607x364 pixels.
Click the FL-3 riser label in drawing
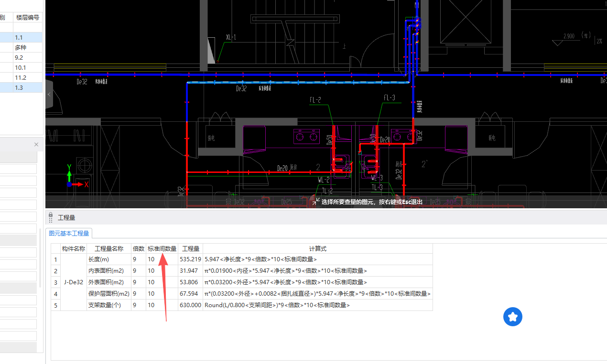(x=390, y=98)
